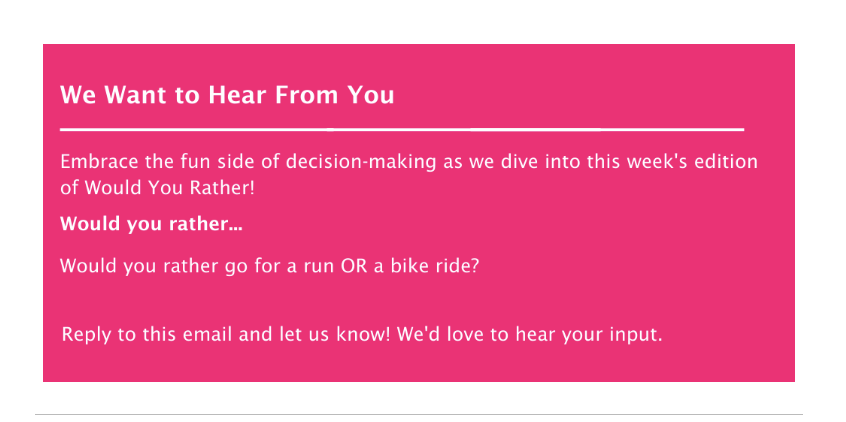Click the bold "Would you rather..." subheading
The image size is (846, 422).
[152, 223]
